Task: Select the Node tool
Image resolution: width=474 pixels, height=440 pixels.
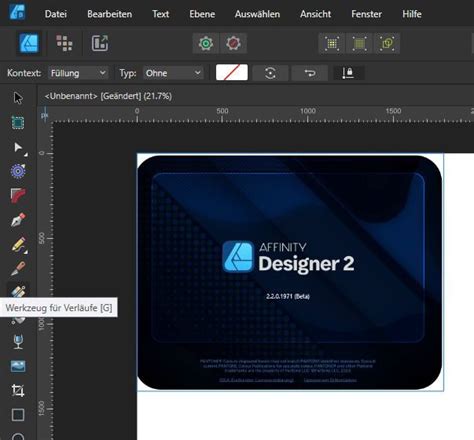Action: coord(18,147)
